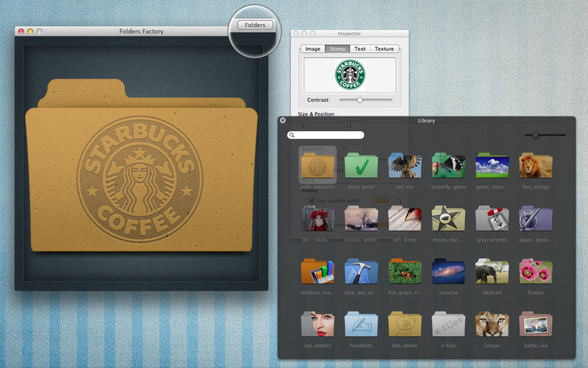Close the Library panel
Viewport: 588px width, 368px height.
(283, 121)
